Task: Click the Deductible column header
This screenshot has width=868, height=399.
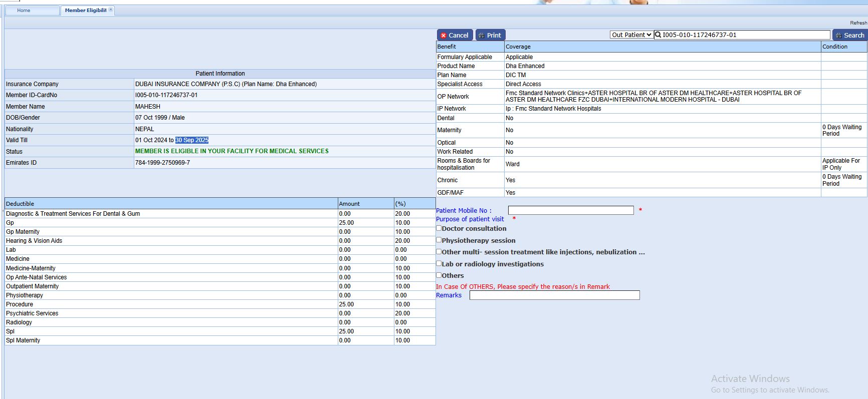Action: tap(20, 204)
